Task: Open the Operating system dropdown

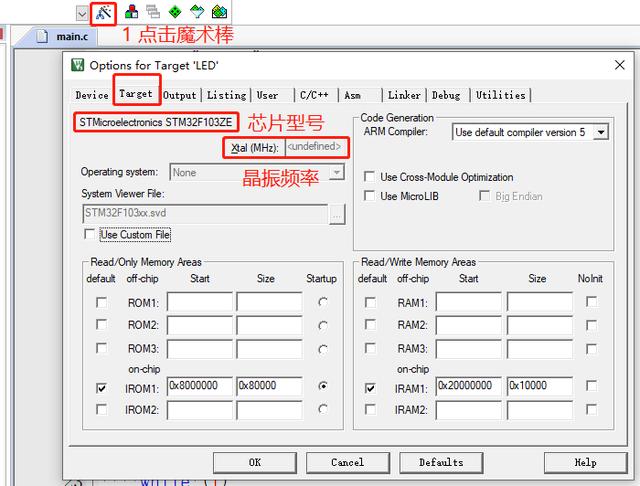Action: click(337, 172)
